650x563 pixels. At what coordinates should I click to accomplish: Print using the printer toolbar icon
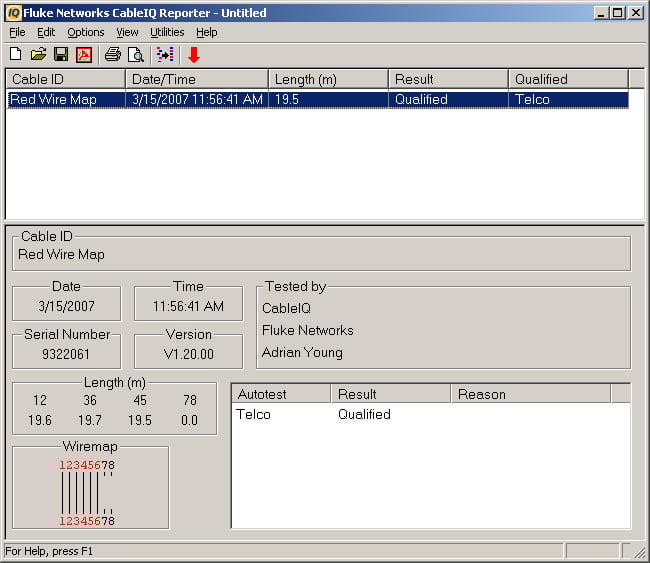coord(113,54)
